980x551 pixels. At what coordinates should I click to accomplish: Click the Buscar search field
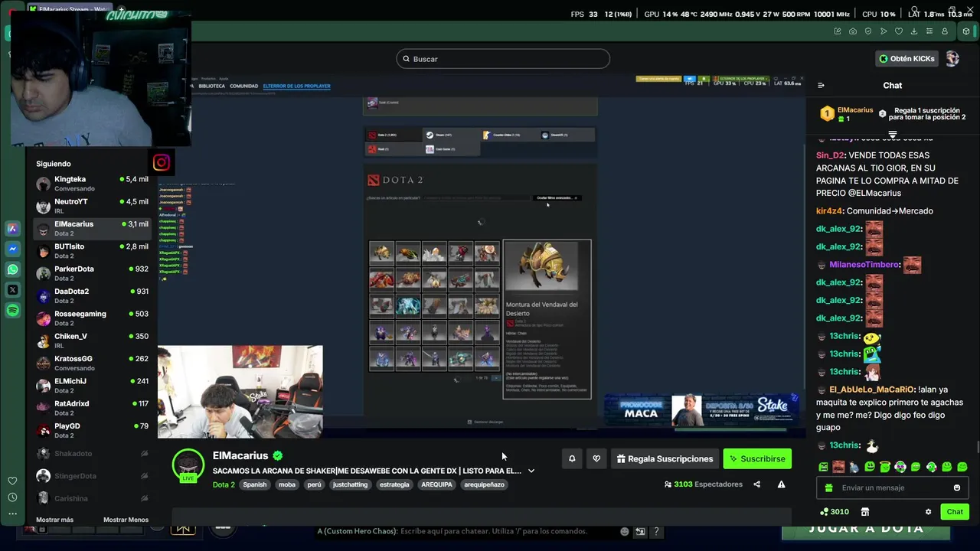coord(503,59)
